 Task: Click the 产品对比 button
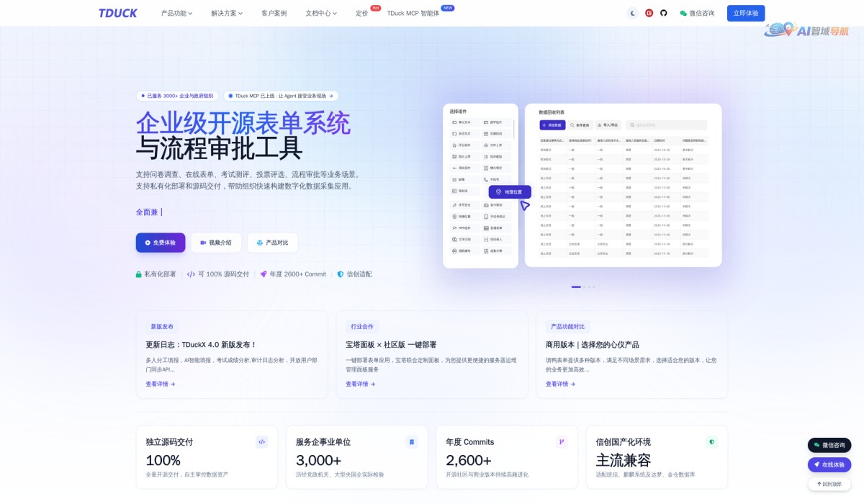click(x=272, y=243)
